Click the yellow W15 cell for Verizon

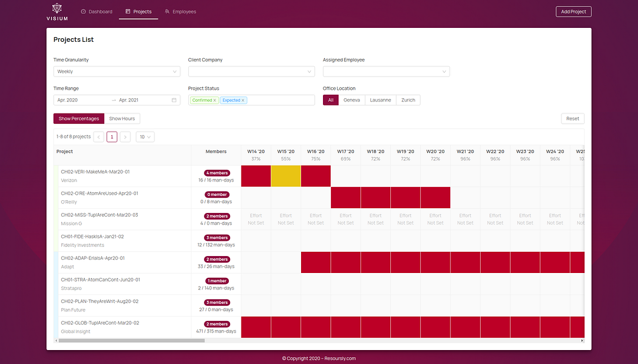(286, 176)
